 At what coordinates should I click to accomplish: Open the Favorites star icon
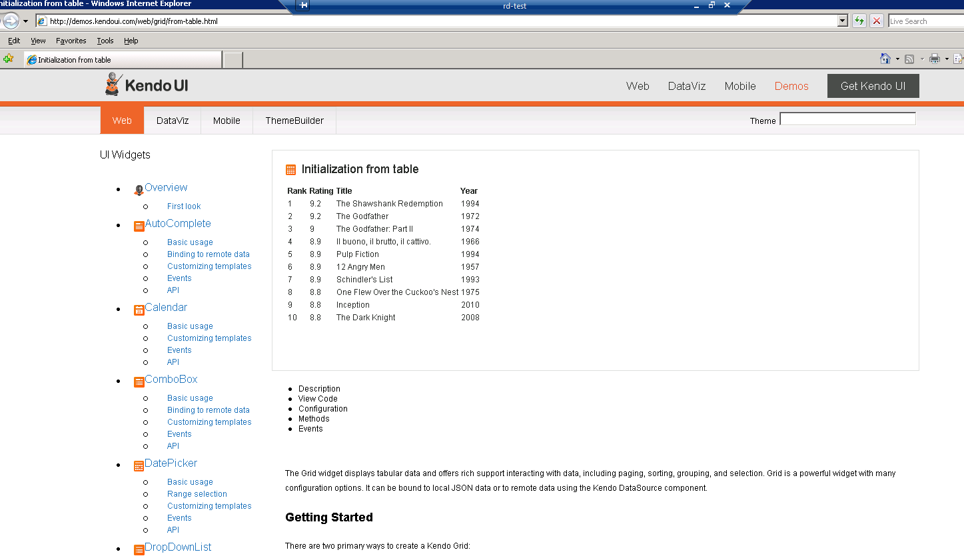pyautogui.click(x=8, y=59)
